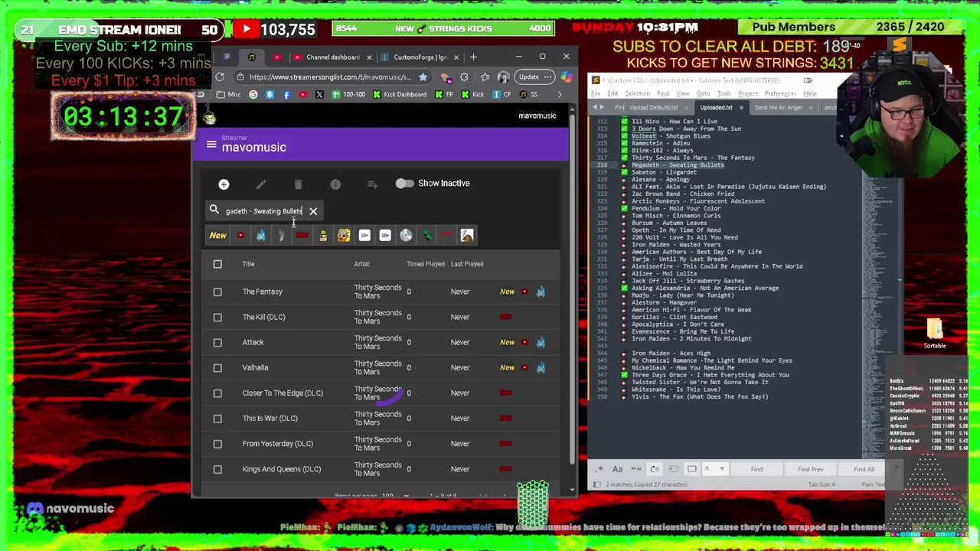980x551 pixels.
Task: Toggle regex search in Sublime find bar
Action: [x=599, y=469]
